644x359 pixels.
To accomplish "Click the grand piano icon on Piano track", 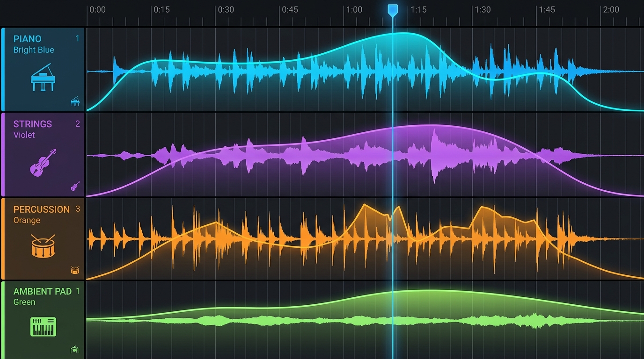I will tap(43, 78).
